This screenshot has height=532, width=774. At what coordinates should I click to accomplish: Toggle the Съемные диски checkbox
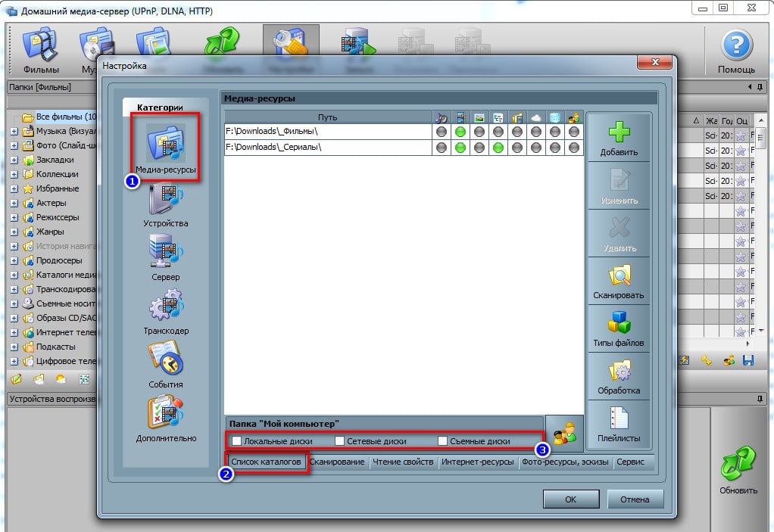[443, 441]
